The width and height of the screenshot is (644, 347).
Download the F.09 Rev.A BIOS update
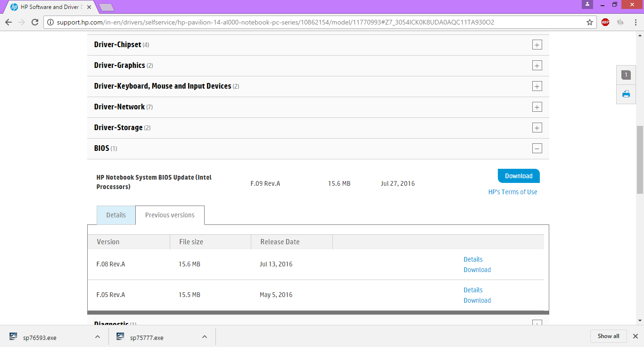coord(519,176)
